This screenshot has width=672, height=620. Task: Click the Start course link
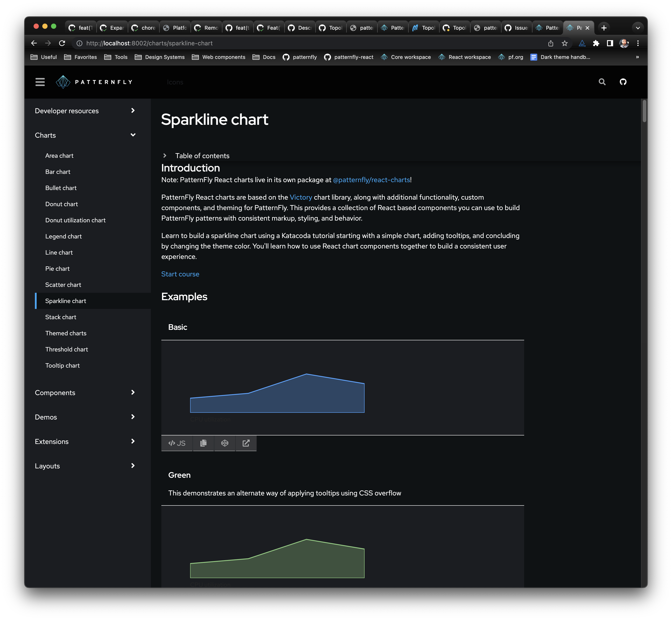180,274
